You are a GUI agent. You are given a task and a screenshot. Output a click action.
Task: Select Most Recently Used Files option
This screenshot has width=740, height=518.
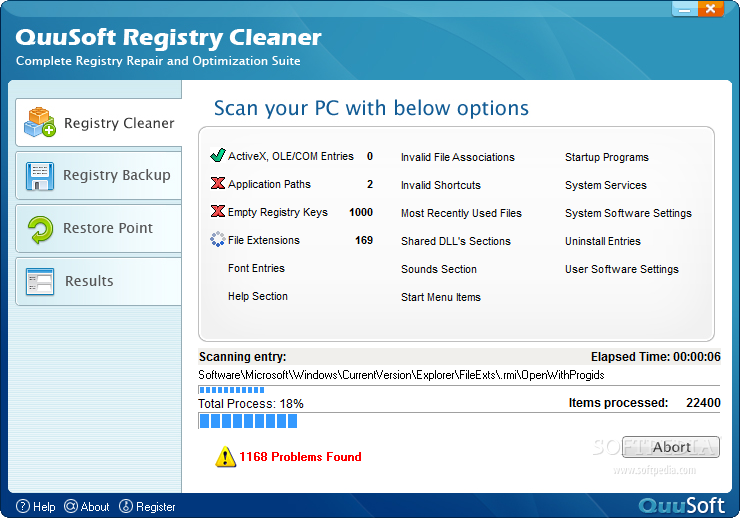[461, 213]
